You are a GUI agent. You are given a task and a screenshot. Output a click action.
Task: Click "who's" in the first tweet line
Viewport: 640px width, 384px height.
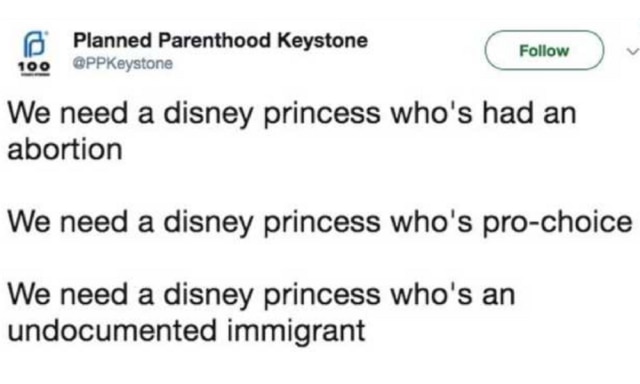pyautogui.click(x=431, y=114)
